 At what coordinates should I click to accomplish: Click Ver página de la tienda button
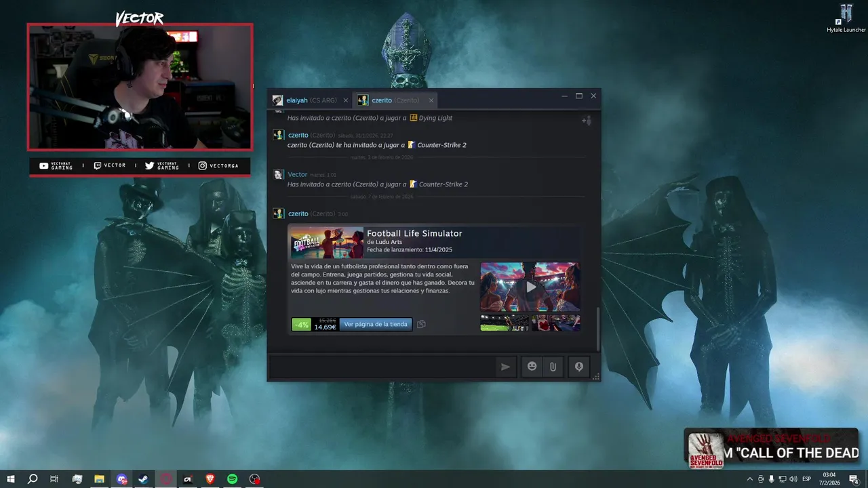[x=376, y=324]
